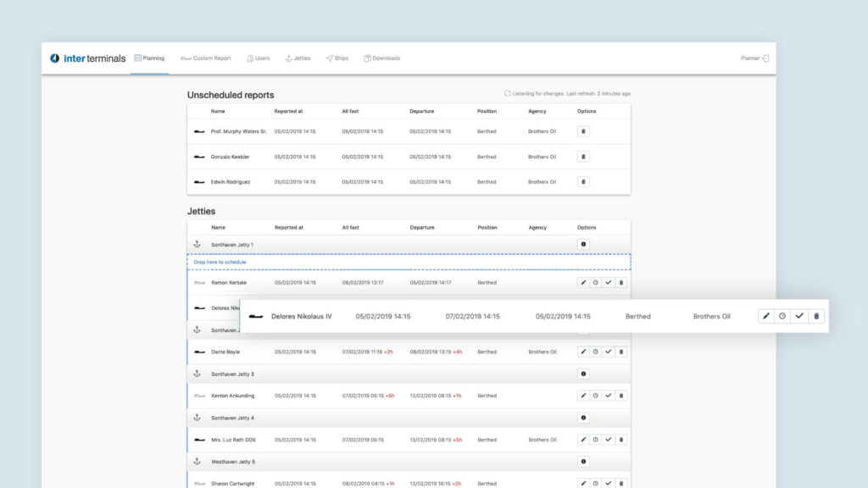This screenshot has height=488, width=868.
Task: Go to the Jetties tab
Action: [298, 58]
